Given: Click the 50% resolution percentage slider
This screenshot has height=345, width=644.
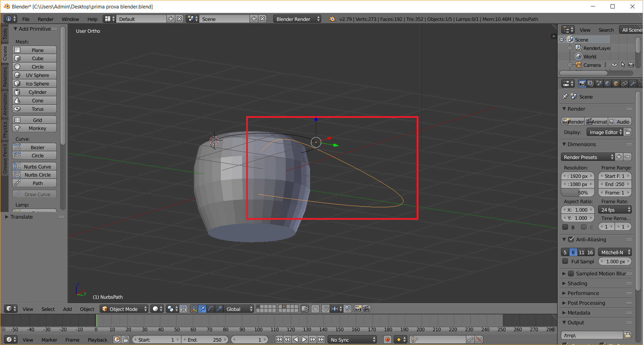Looking at the screenshot, I should click(x=577, y=192).
